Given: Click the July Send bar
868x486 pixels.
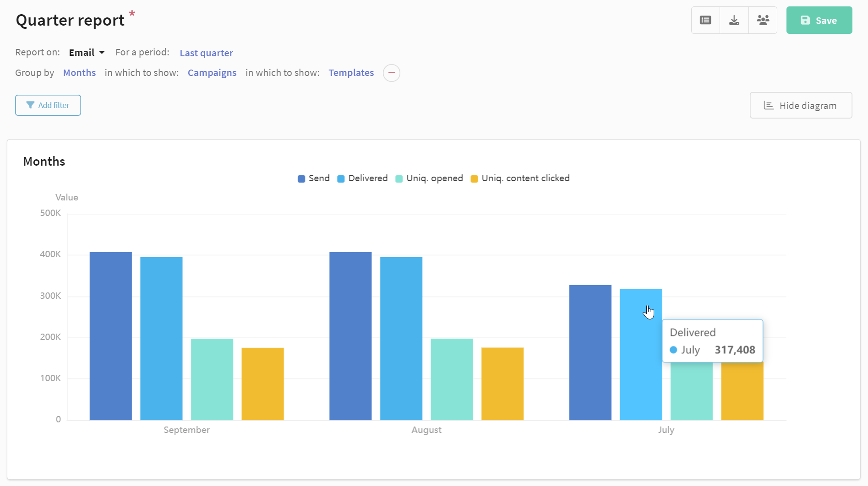Looking at the screenshot, I should pos(590,352).
